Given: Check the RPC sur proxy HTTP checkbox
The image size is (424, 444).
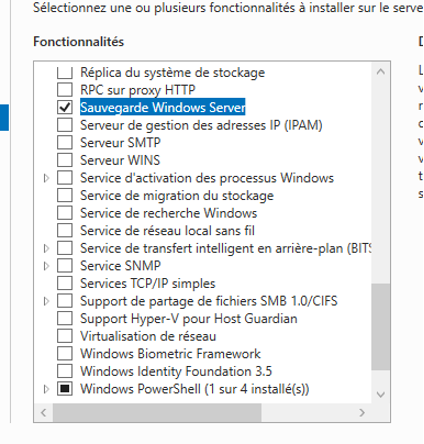Looking at the screenshot, I should (x=65, y=90).
